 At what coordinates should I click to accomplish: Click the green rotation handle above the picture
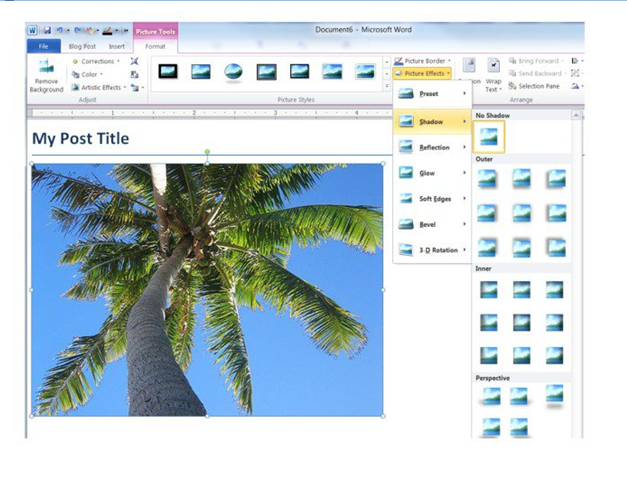point(207,152)
